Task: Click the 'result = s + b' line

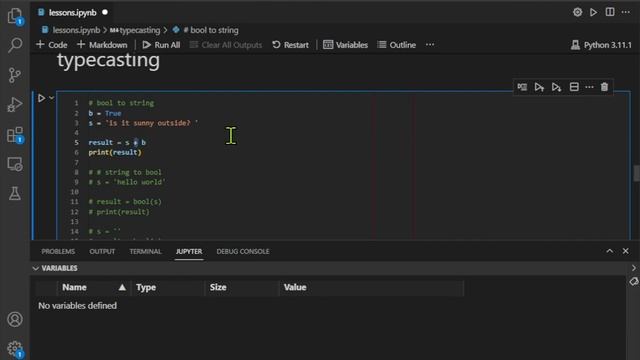Action: (117, 142)
